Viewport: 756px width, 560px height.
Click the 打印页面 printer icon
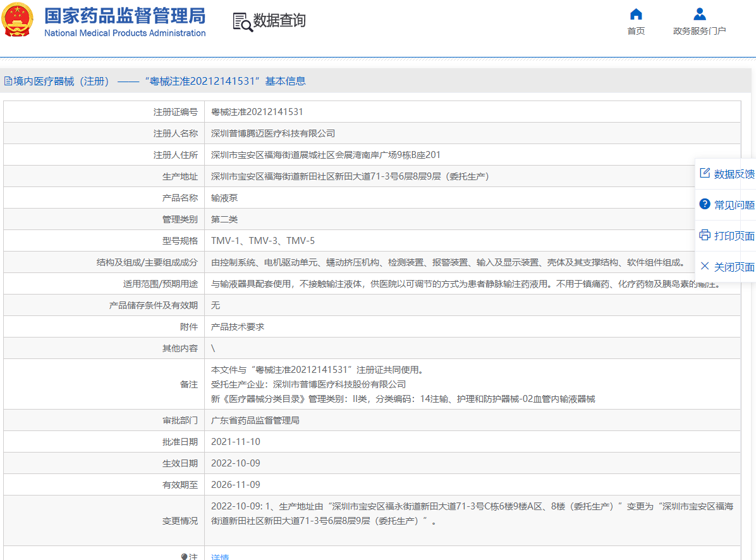pyautogui.click(x=704, y=235)
